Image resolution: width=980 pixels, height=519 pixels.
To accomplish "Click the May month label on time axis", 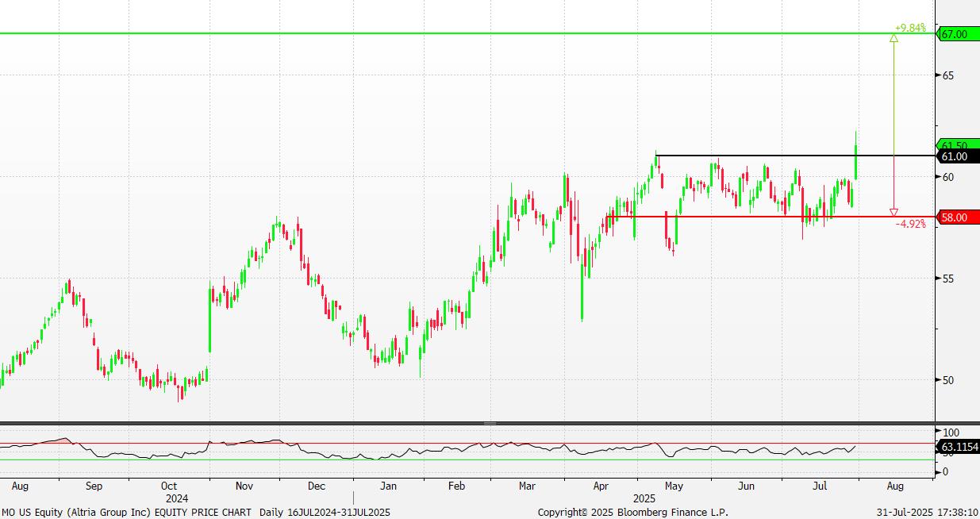I will (674, 486).
